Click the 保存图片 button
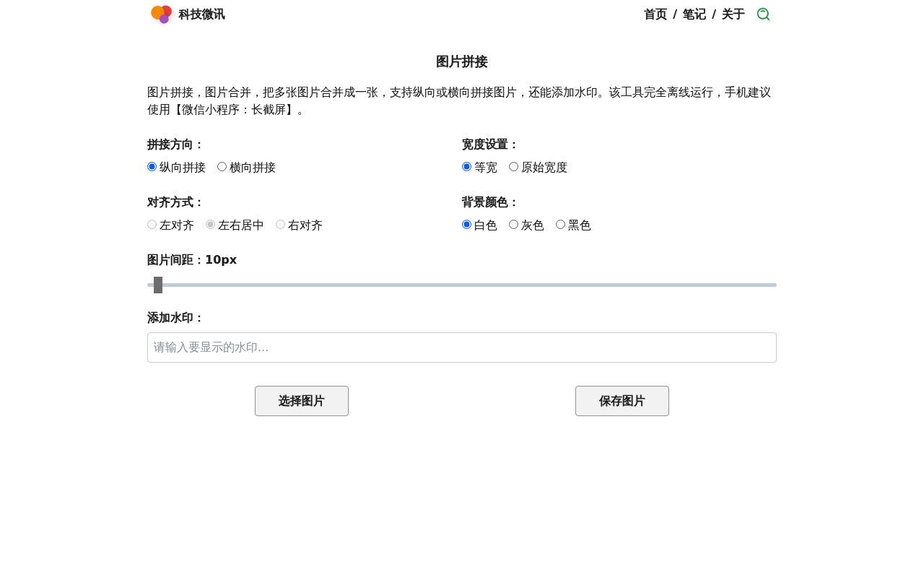This screenshot has height=578, width=924. [622, 401]
